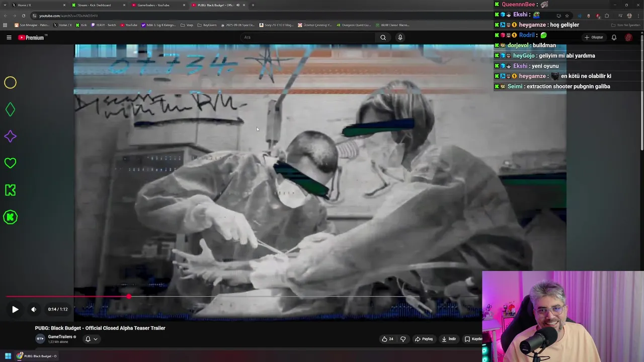Go back to the previous page
Image resolution: width=644 pixels, height=362 pixels.
[5, 16]
